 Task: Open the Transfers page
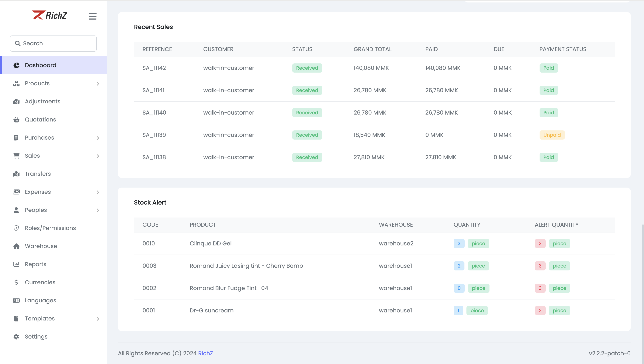pos(53,174)
